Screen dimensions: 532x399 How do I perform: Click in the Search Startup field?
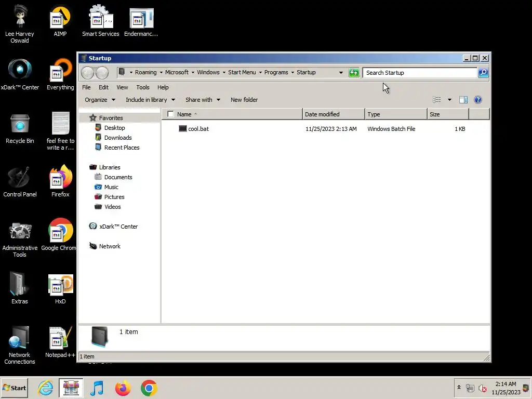point(420,73)
